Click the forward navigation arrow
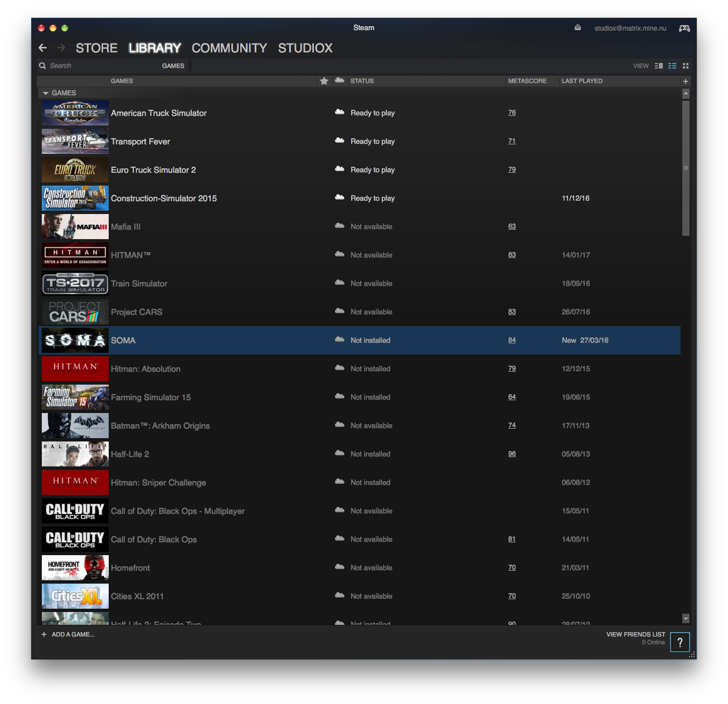 pyautogui.click(x=61, y=48)
